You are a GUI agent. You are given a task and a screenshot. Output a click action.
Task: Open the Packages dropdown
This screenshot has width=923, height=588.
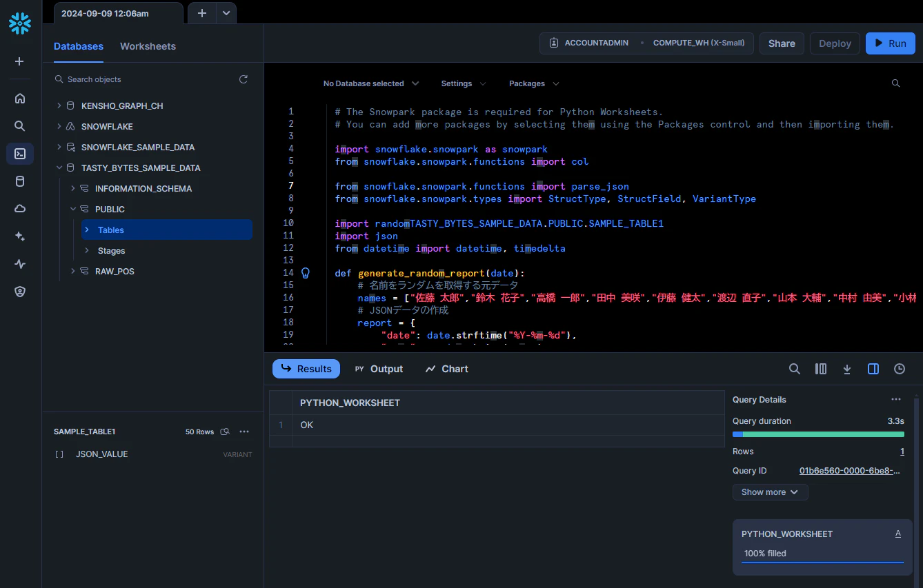(x=534, y=83)
